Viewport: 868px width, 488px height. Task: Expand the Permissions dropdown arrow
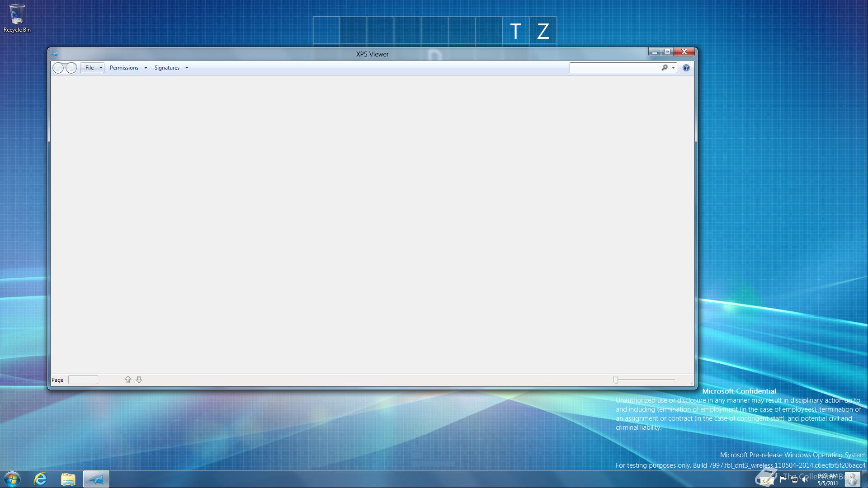(146, 68)
